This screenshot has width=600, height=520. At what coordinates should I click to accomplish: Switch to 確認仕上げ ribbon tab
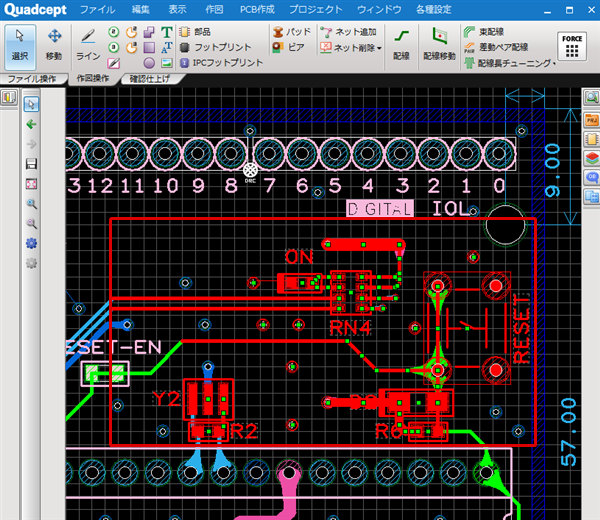pos(150,79)
